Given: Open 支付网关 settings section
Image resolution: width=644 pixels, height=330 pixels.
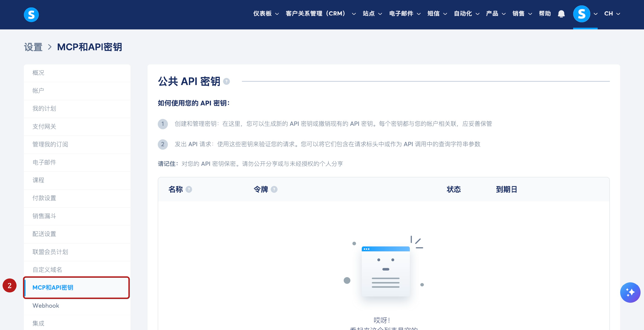Looking at the screenshot, I should (x=44, y=126).
